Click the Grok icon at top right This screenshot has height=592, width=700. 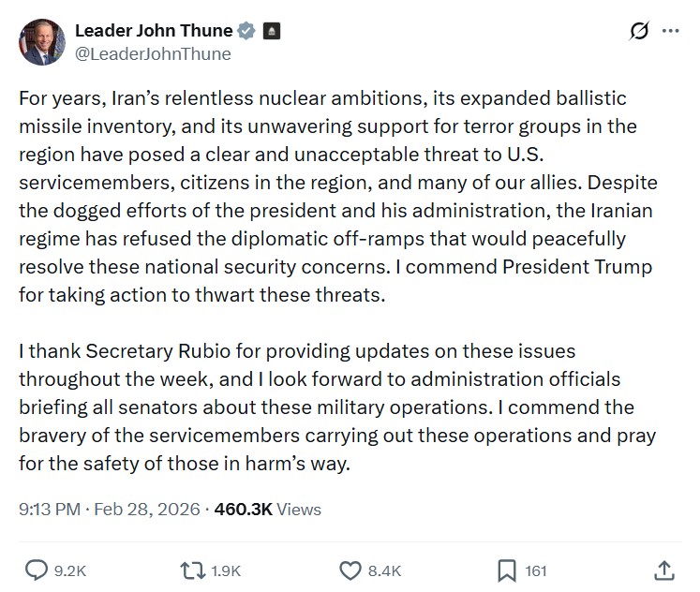click(638, 31)
